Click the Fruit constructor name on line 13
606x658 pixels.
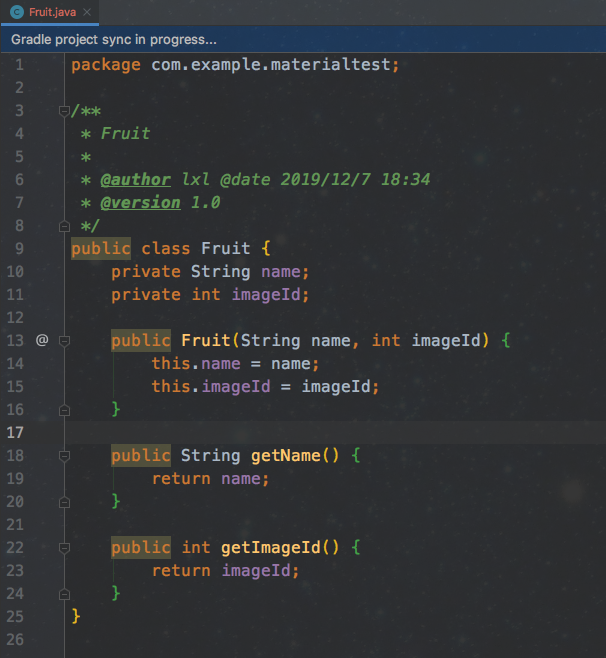tap(206, 340)
